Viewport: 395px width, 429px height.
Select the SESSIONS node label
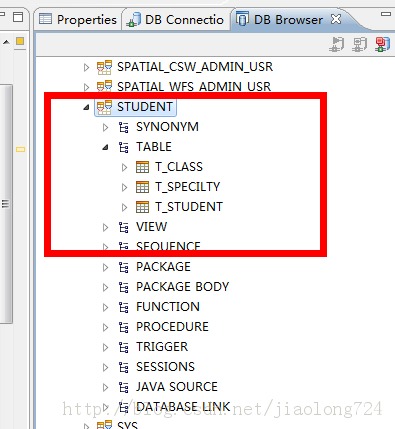165,367
